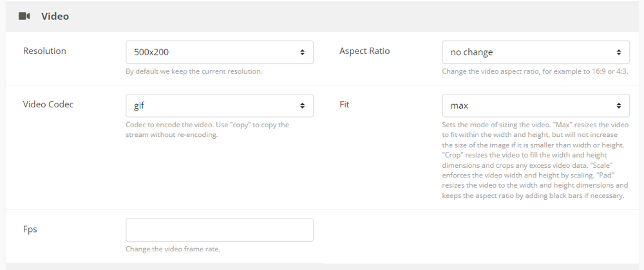This screenshot has height=270, width=644.
Task: Click the Video Codec label
Action: tap(48, 105)
